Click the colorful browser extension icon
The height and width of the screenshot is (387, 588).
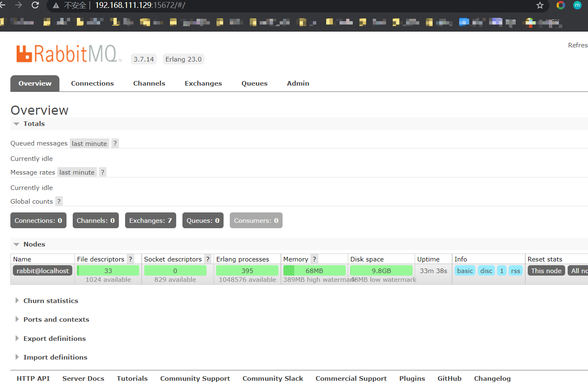pyautogui.click(x=561, y=5)
